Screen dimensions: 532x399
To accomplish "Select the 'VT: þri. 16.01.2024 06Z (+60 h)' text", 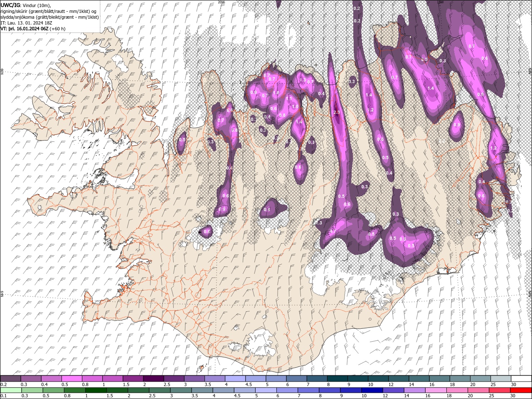I will [33, 29].
